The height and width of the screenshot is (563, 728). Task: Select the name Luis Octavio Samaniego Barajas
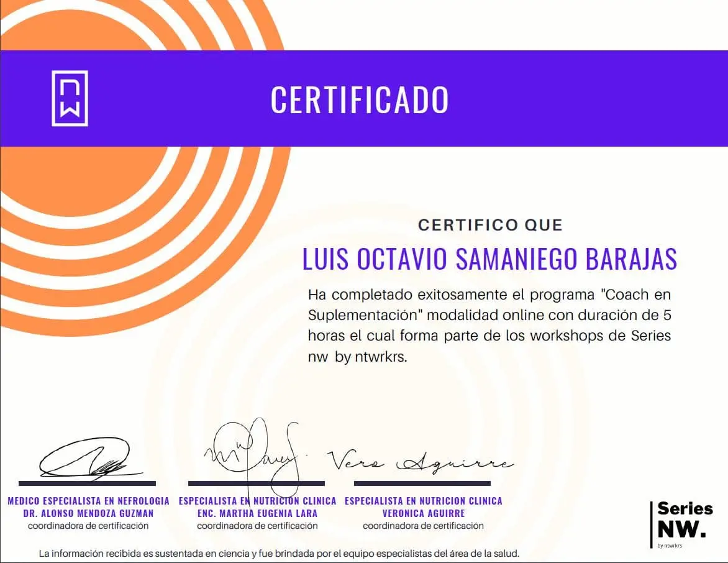[489, 259]
